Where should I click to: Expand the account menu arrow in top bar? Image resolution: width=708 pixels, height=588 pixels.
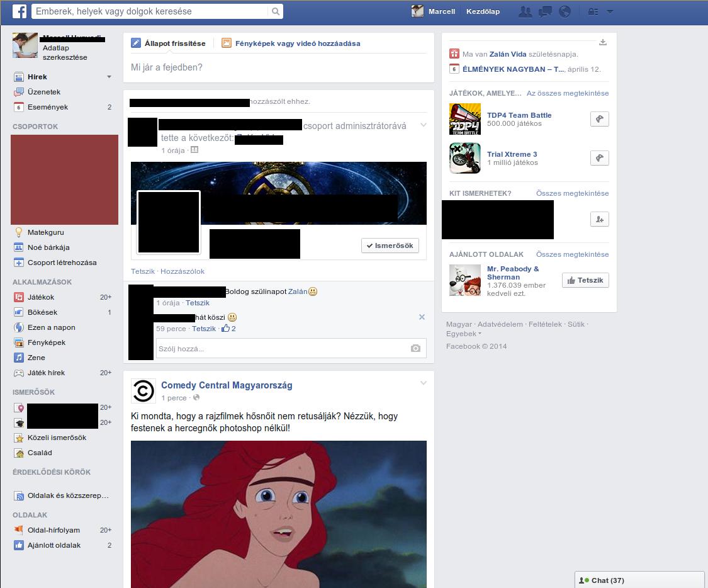610,12
